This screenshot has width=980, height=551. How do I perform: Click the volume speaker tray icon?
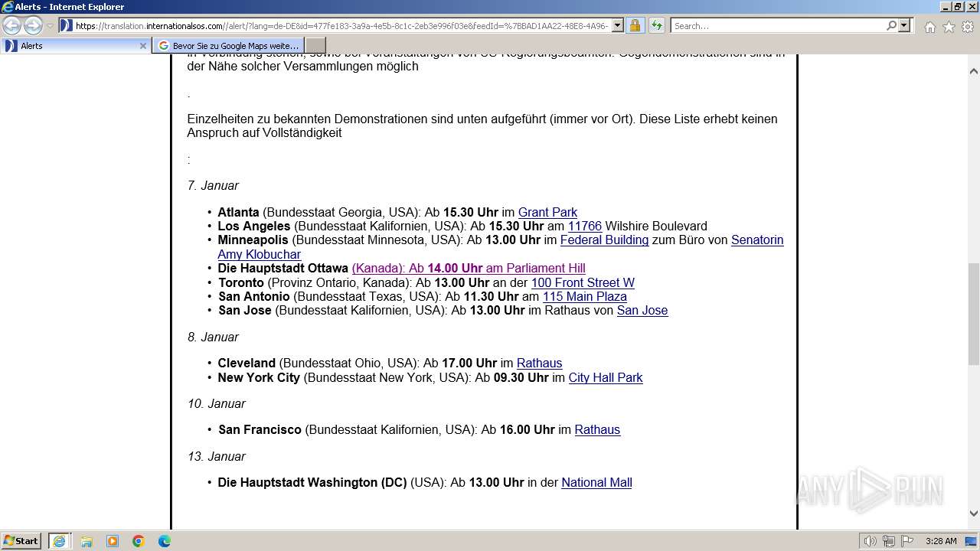(871, 541)
